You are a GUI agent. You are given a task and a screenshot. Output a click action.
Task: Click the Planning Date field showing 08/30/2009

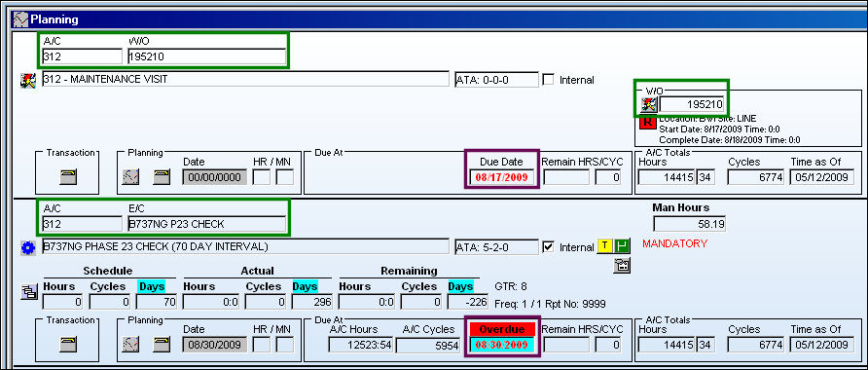coord(215,345)
